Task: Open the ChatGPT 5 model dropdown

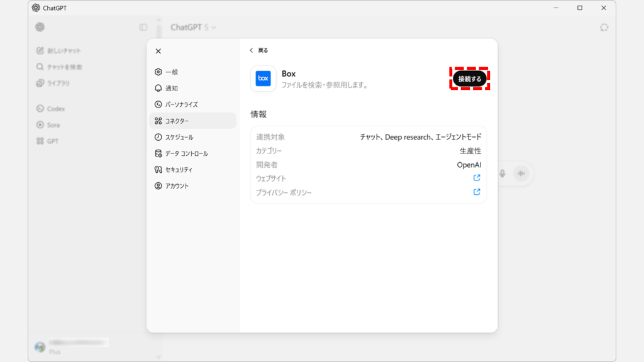Action: 194,28
